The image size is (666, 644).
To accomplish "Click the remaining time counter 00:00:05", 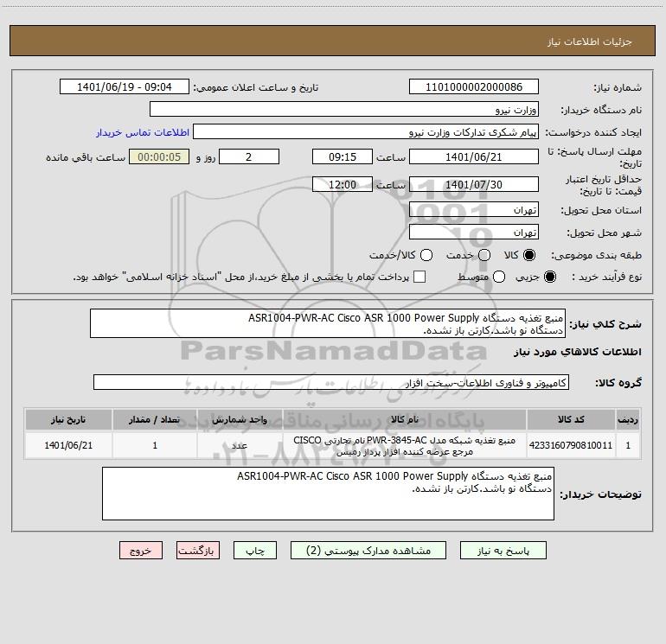I will coord(159,156).
